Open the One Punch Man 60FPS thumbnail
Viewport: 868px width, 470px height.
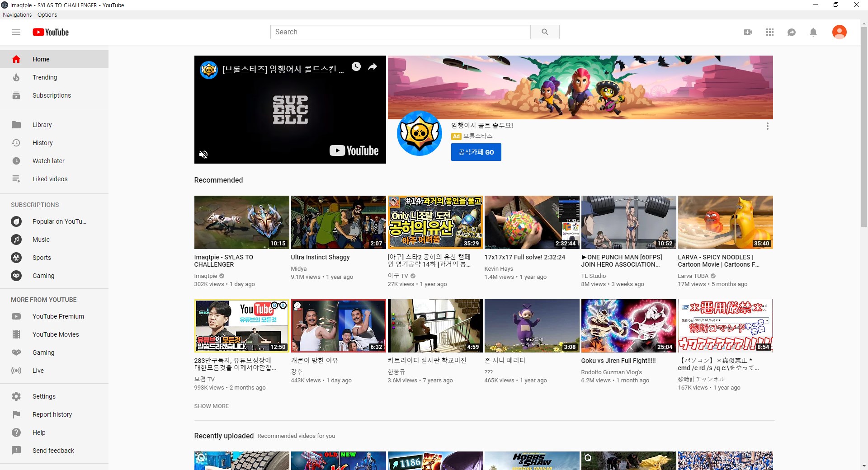tap(628, 222)
